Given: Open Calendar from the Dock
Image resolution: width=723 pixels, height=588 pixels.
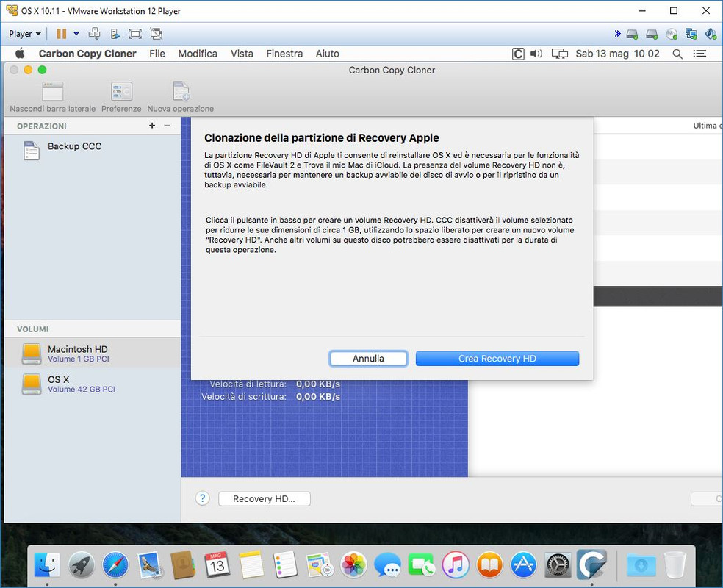Looking at the screenshot, I should [x=217, y=564].
